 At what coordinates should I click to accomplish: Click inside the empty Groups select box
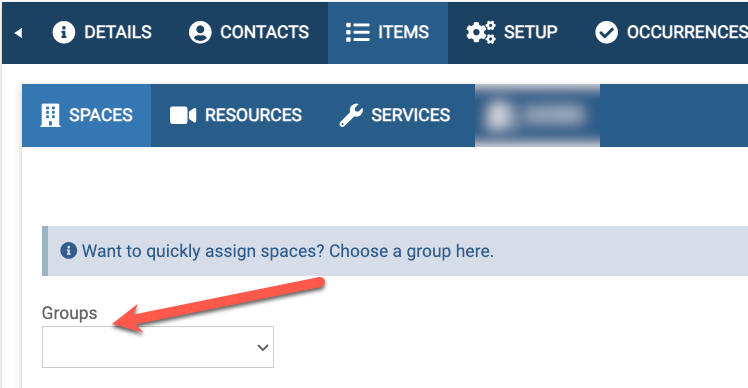coord(158,347)
